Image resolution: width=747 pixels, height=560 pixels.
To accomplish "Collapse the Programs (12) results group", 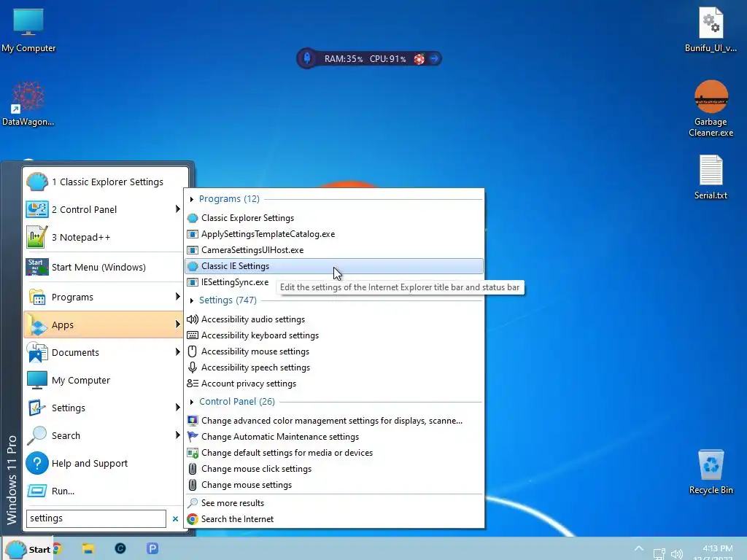I will click(x=192, y=199).
